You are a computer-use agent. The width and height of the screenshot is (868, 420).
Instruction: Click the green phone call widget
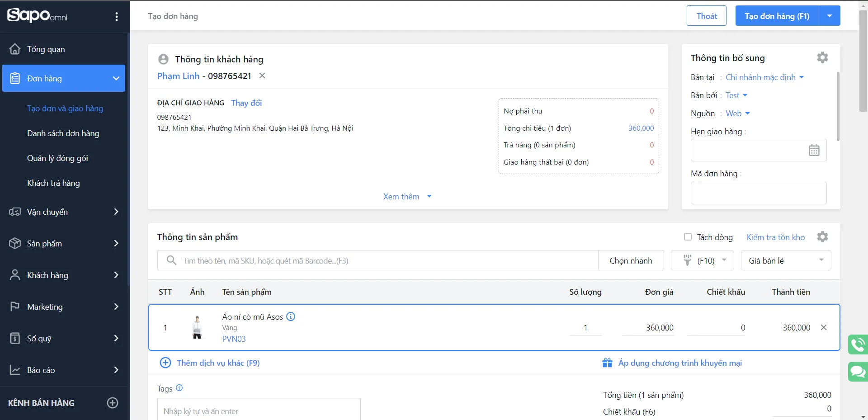[858, 344]
